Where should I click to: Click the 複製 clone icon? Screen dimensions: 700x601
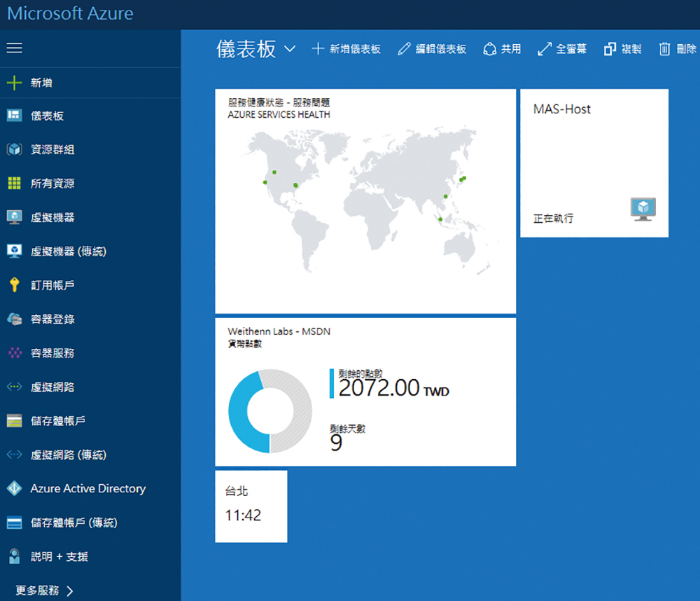point(610,49)
